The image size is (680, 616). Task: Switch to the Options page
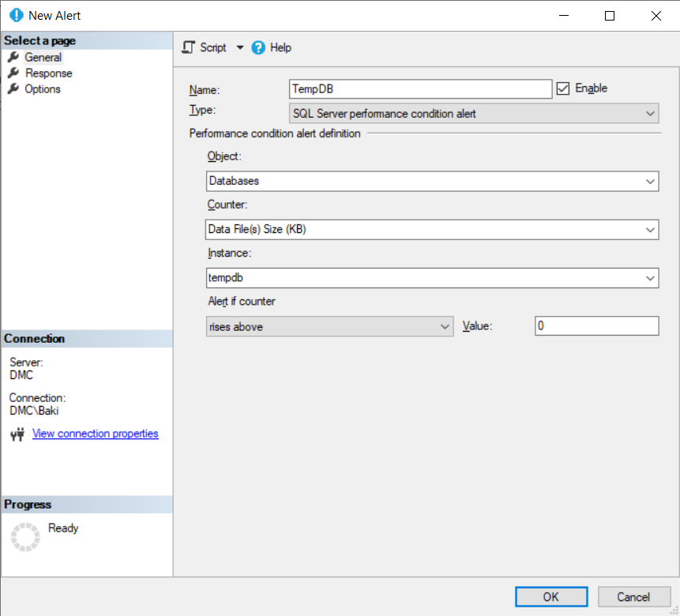[x=43, y=88]
